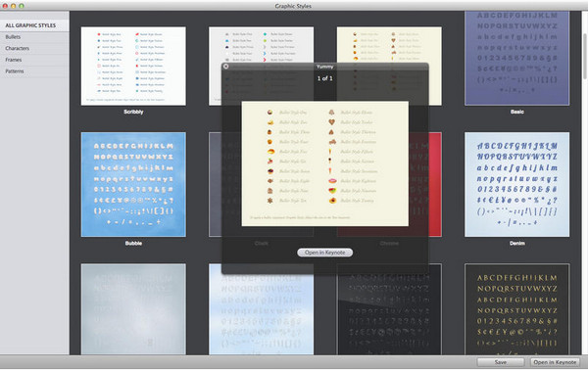Close the Yummy preview popup
588x370 pixels.
[225, 67]
